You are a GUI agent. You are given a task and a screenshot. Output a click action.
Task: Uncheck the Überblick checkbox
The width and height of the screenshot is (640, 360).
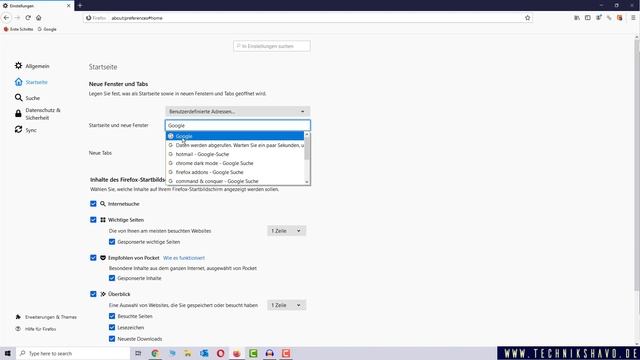pyautogui.click(x=93, y=294)
